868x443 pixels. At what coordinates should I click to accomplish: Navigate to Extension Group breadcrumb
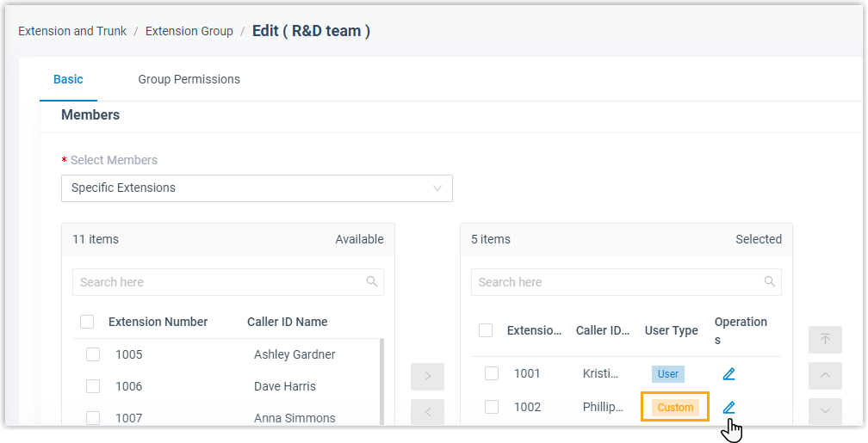189,31
